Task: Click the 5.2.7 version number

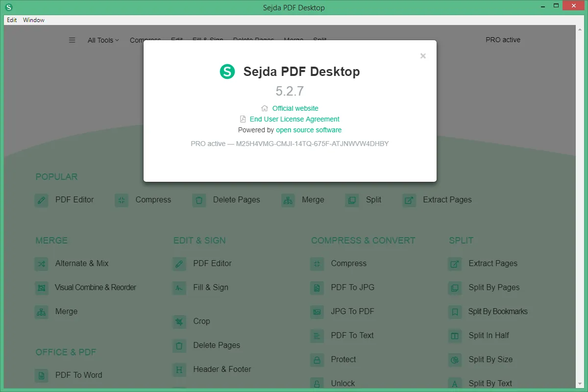Action: [x=290, y=91]
